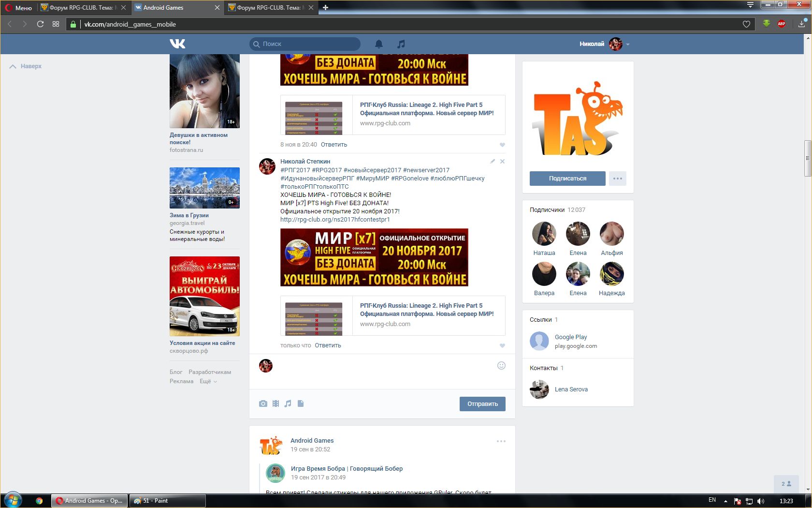This screenshot has height=508, width=812.
Task: Select the Android Games tab
Action: tap(177, 8)
